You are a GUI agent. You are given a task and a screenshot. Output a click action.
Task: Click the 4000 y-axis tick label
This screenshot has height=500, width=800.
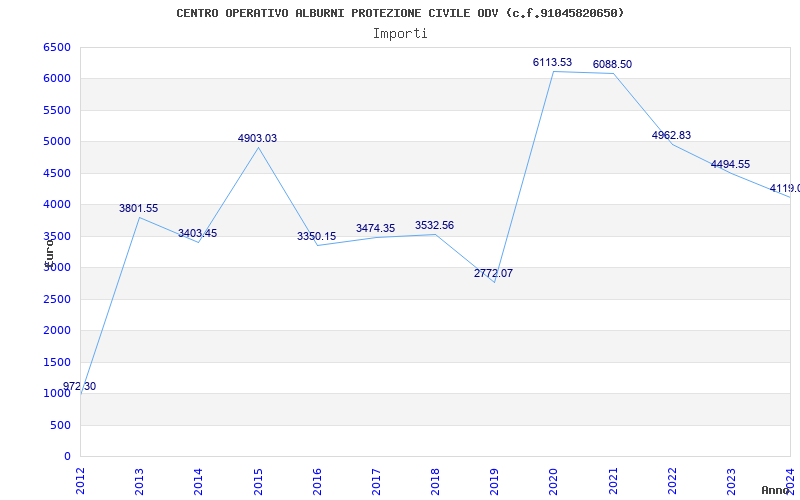[x=57, y=204]
